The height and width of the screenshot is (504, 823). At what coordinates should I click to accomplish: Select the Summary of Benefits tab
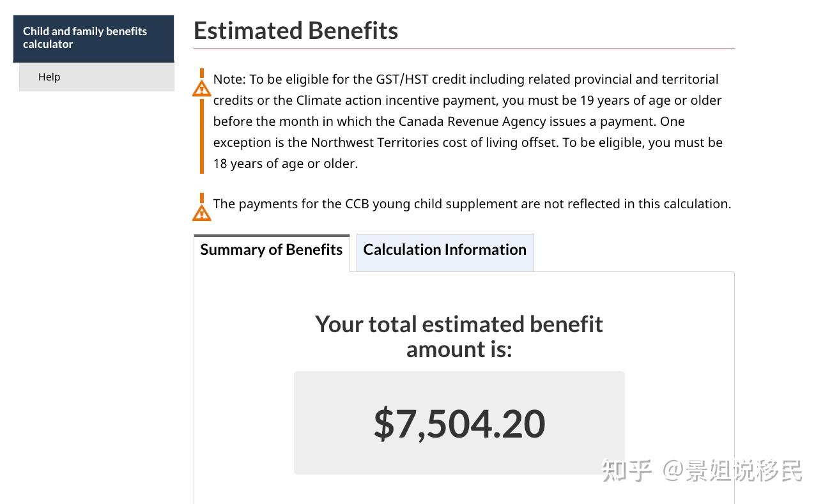(272, 250)
